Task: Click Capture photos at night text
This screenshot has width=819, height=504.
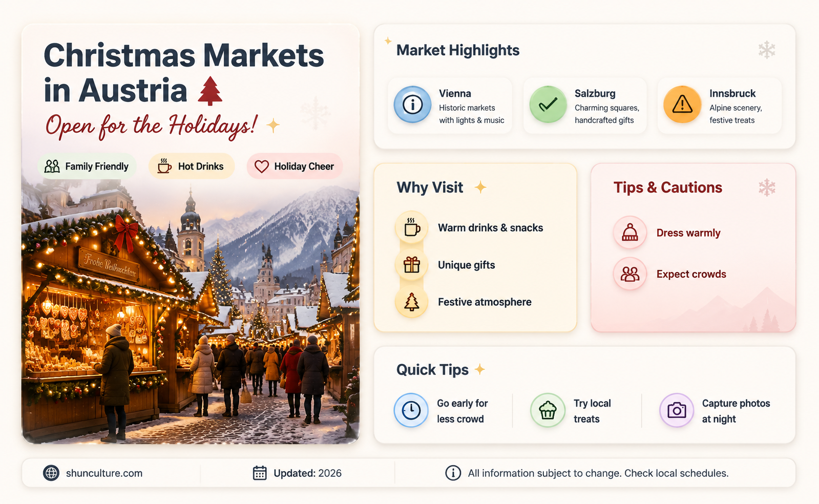Action: 736,411
